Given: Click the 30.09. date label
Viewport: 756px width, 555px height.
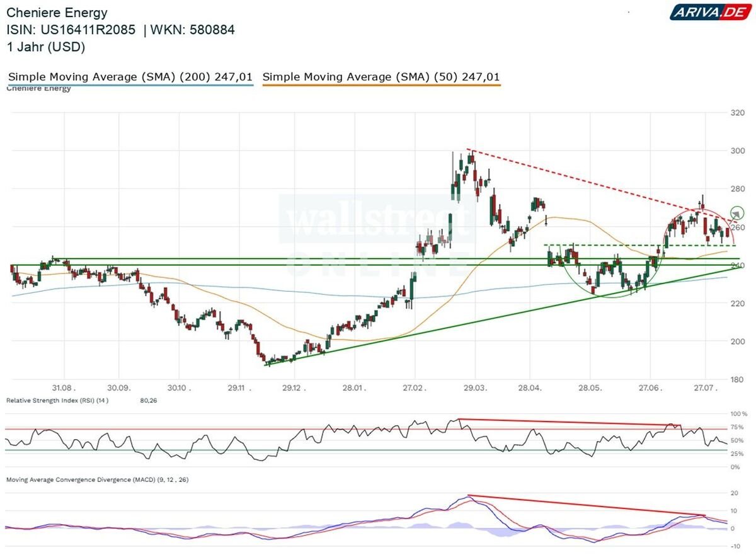Looking at the screenshot, I should click(x=118, y=388).
